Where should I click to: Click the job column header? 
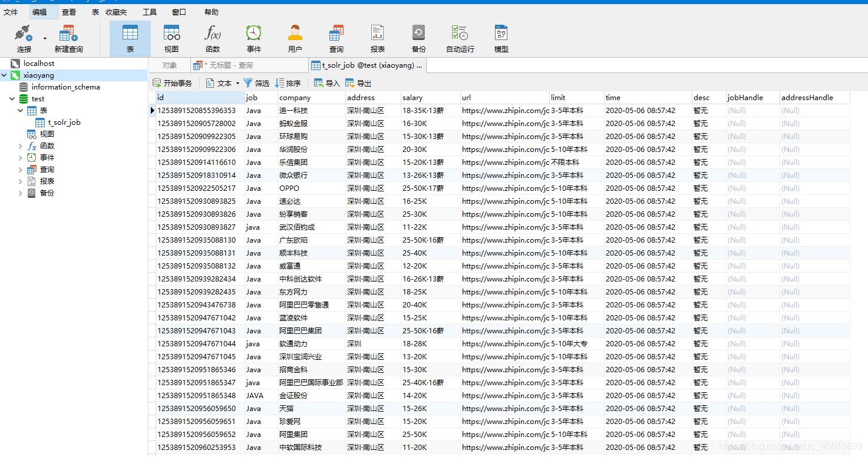261,97
